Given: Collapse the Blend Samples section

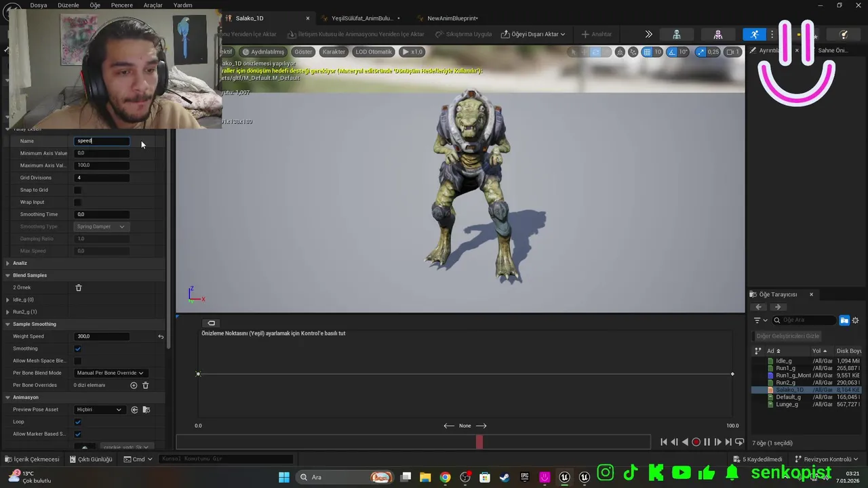Looking at the screenshot, I should click(7, 275).
